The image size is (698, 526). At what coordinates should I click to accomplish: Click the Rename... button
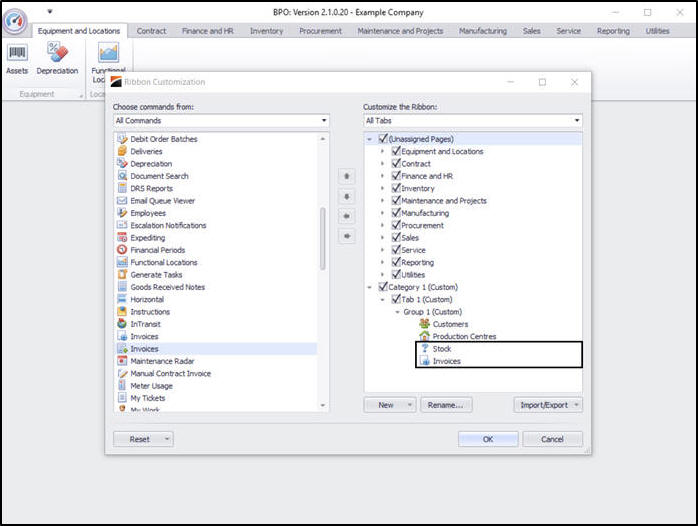click(446, 405)
